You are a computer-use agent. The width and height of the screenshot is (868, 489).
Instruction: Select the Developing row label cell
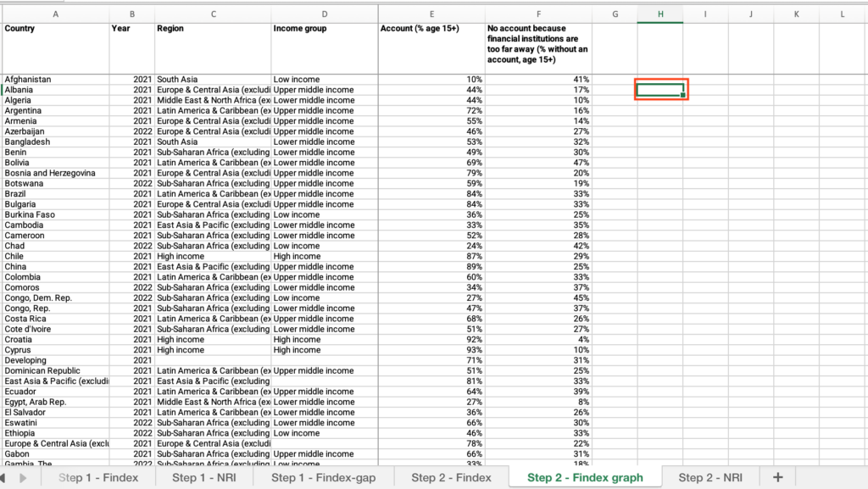click(x=55, y=360)
